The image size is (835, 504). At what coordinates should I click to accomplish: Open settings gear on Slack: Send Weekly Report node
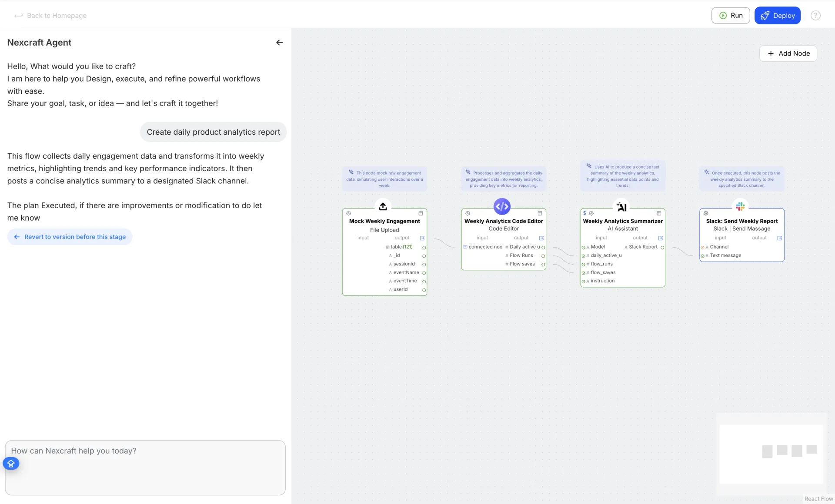click(x=706, y=213)
